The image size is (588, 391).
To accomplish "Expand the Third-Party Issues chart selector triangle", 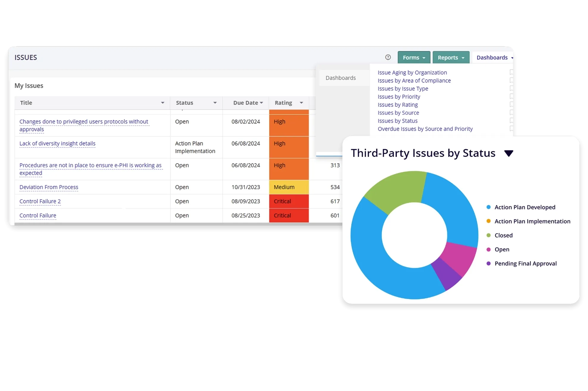I will coord(509,153).
